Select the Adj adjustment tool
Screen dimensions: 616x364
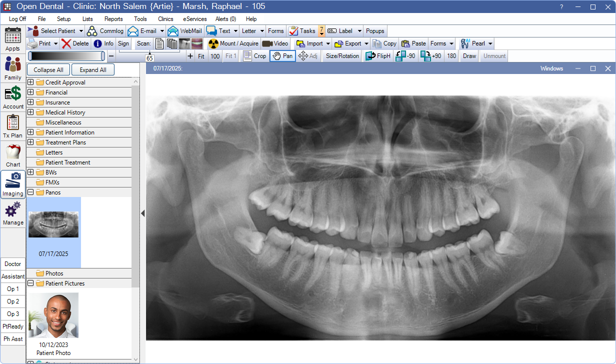tap(309, 56)
